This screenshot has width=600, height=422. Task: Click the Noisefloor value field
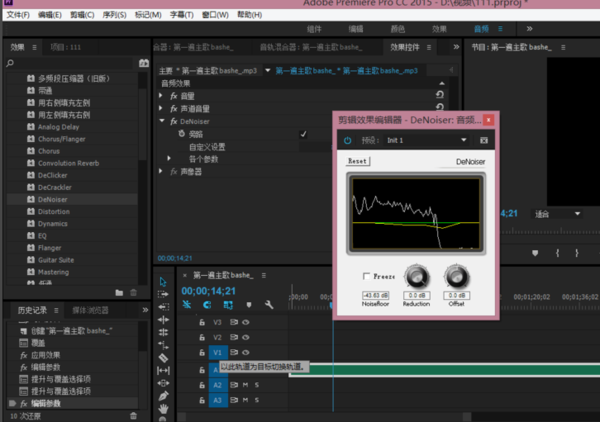pos(375,295)
